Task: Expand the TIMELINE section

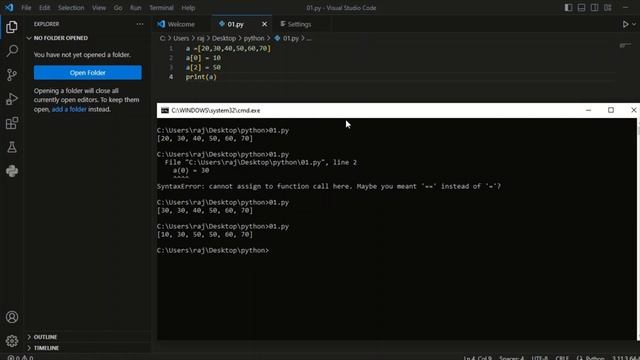Action: [x=46, y=348]
